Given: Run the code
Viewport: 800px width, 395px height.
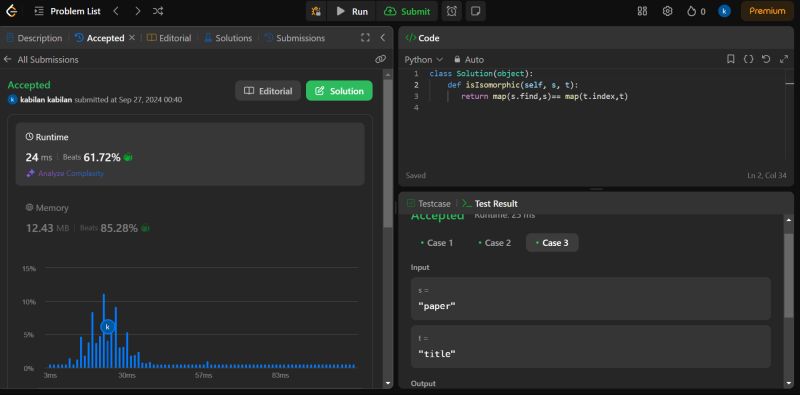Looking at the screenshot, I should pyautogui.click(x=352, y=11).
